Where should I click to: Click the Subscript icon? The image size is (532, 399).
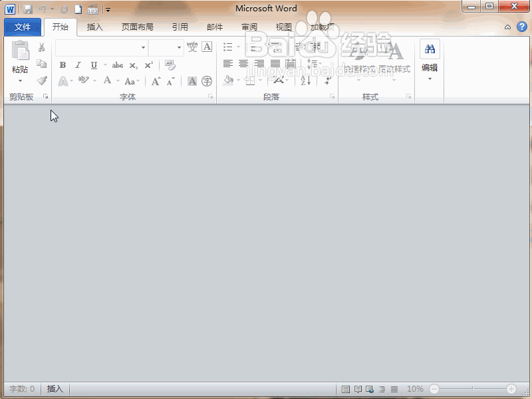133,64
